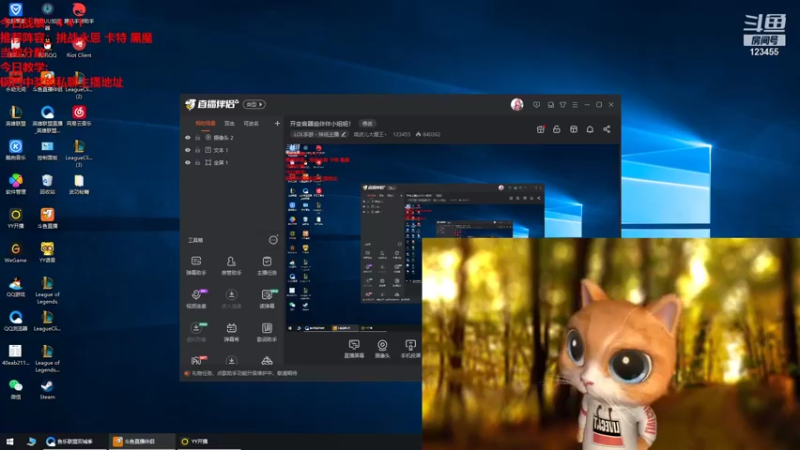Switch to the second scene tab
Image resolution: width=800 pixels, height=450 pixels.
pyautogui.click(x=230, y=123)
